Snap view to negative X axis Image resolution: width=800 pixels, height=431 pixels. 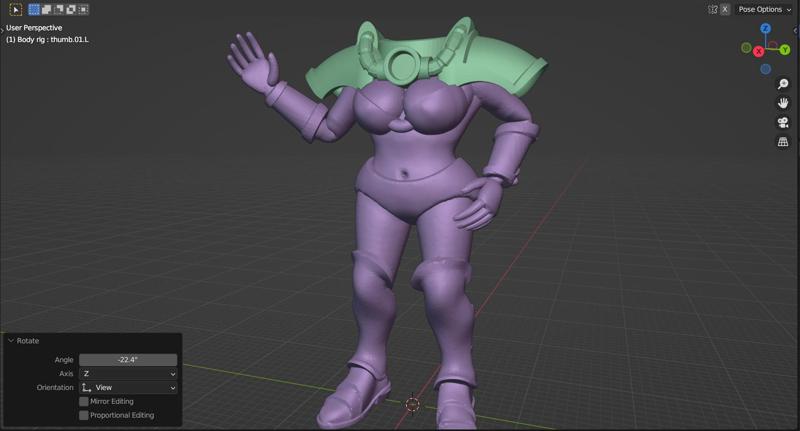coord(773,45)
